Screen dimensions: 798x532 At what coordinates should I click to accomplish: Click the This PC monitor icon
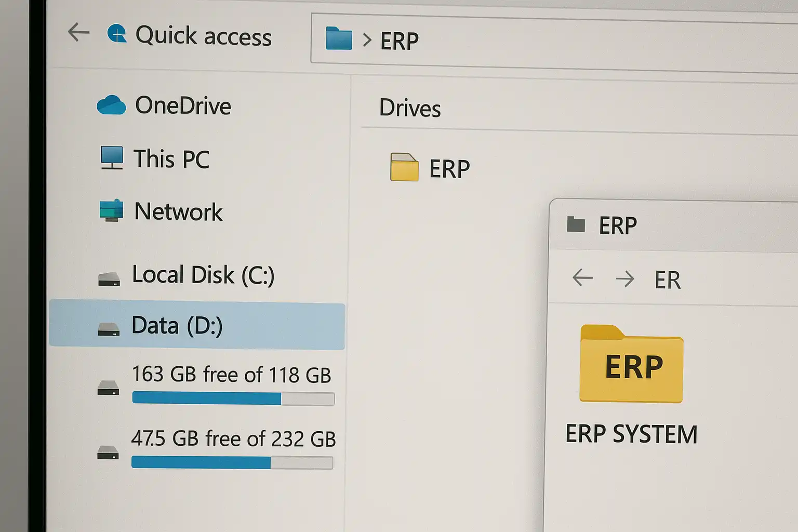[x=112, y=158]
